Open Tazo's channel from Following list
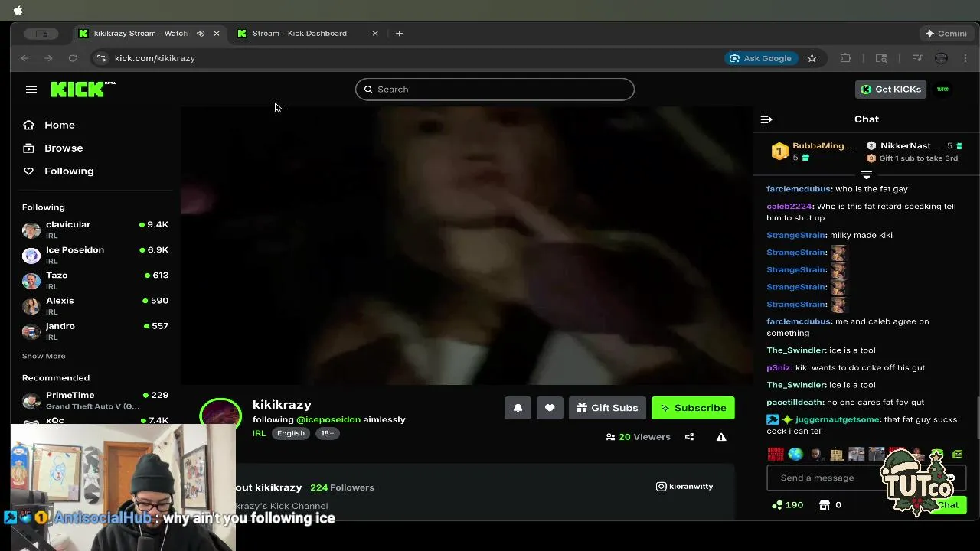Viewport: 980px width, 551px height. click(x=95, y=280)
